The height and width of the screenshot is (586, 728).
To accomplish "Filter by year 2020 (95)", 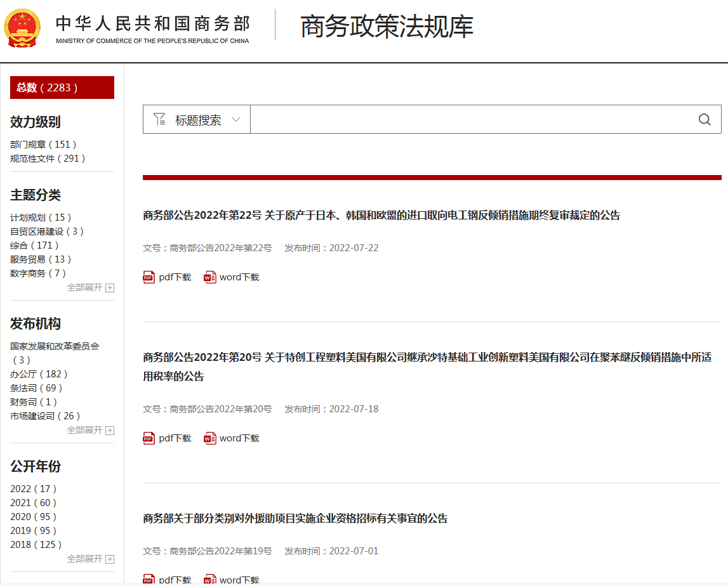I will coord(34,517).
